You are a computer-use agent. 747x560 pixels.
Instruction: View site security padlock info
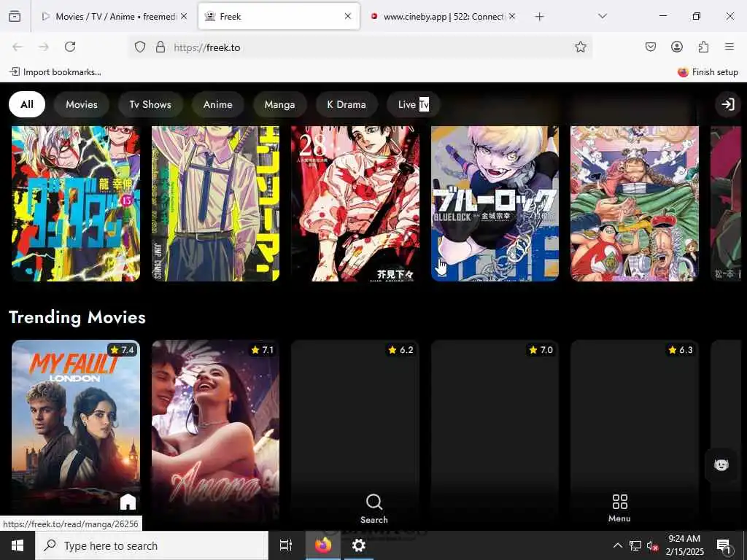pyautogui.click(x=160, y=47)
